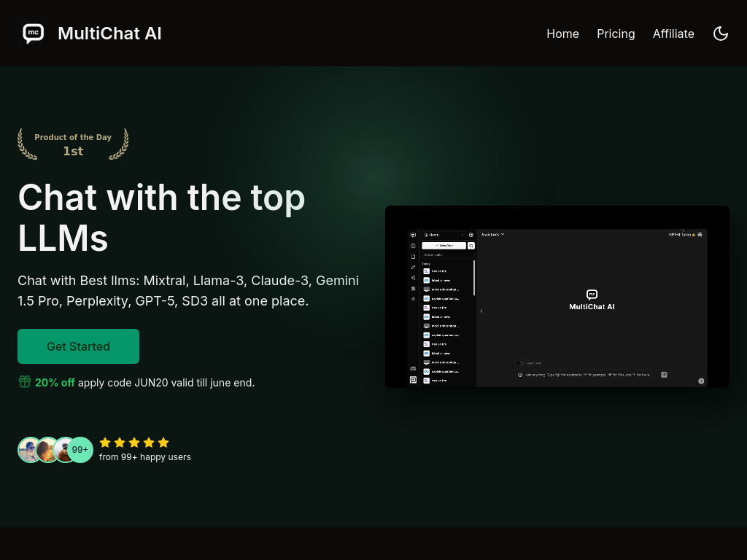Screen dimensions: 747x560
Task: Click the MultiChat AI logo icon
Action: coord(34,34)
